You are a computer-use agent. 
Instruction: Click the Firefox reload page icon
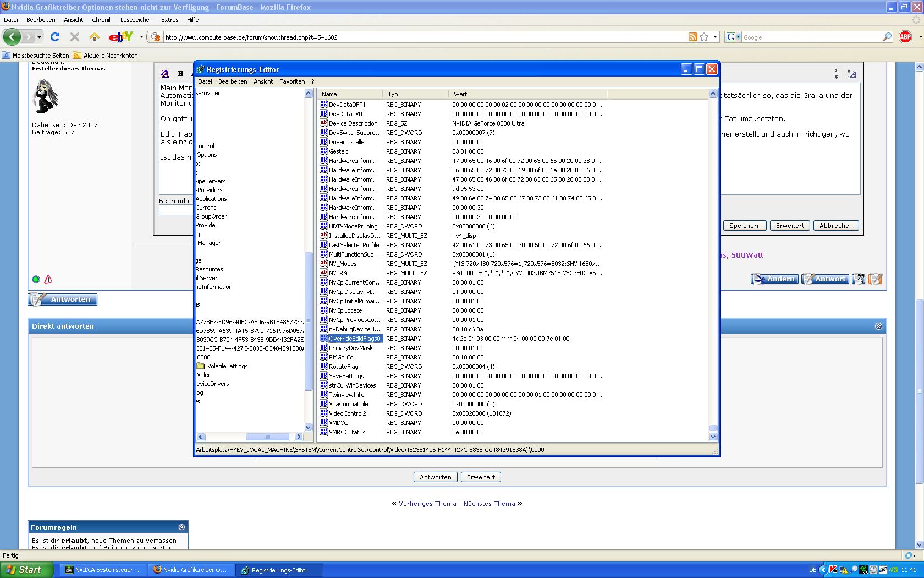coord(55,37)
